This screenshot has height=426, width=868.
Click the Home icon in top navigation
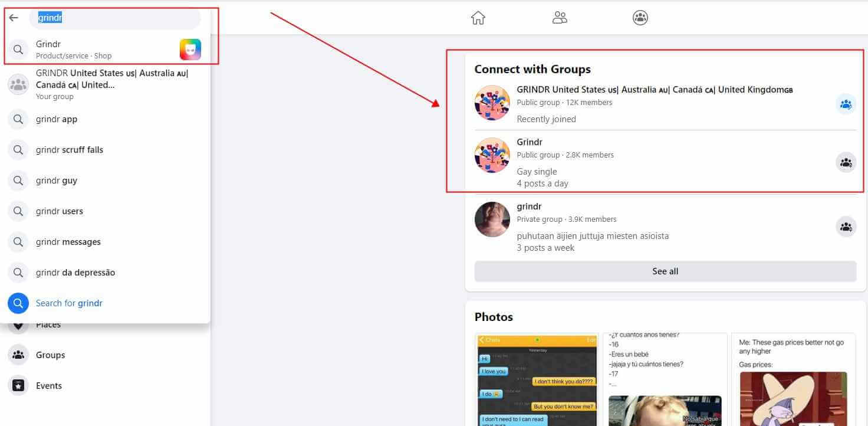(x=478, y=18)
